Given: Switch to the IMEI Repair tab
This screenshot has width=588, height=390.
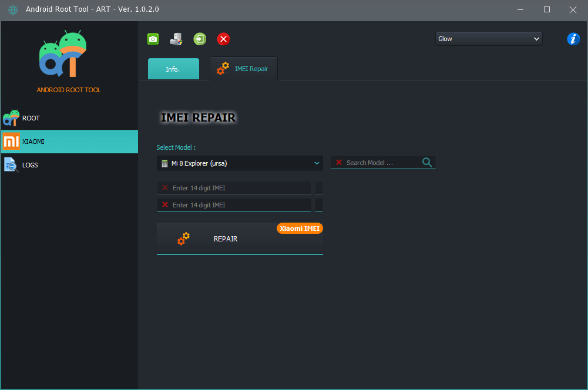Looking at the screenshot, I should pyautogui.click(x=243, y=68).
